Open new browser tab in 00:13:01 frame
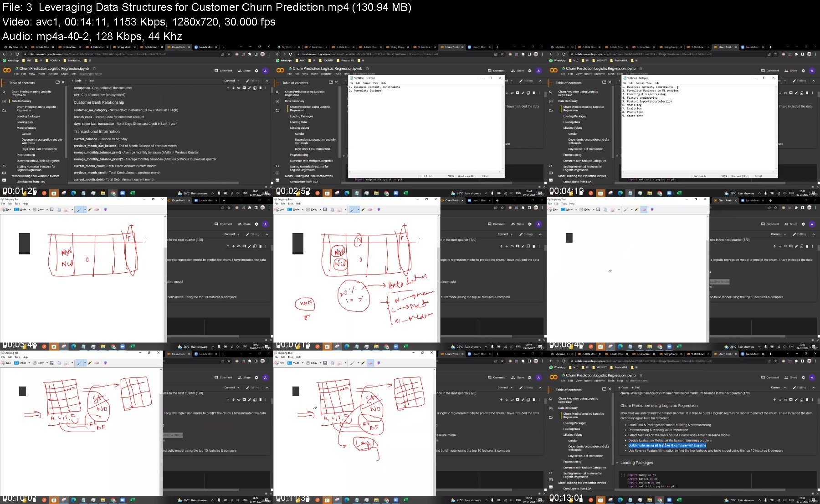 pos(770,354)
